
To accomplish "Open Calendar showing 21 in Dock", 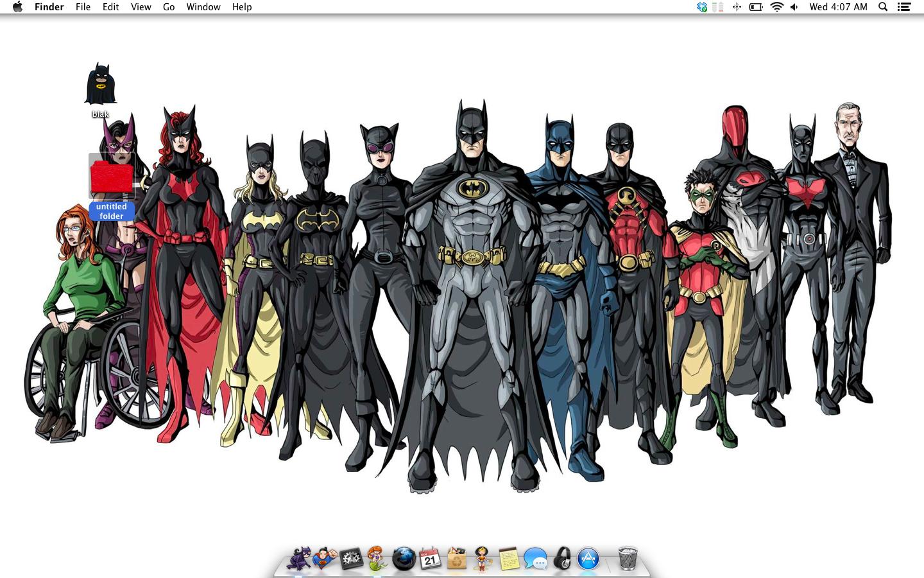I will click(430, 559).
